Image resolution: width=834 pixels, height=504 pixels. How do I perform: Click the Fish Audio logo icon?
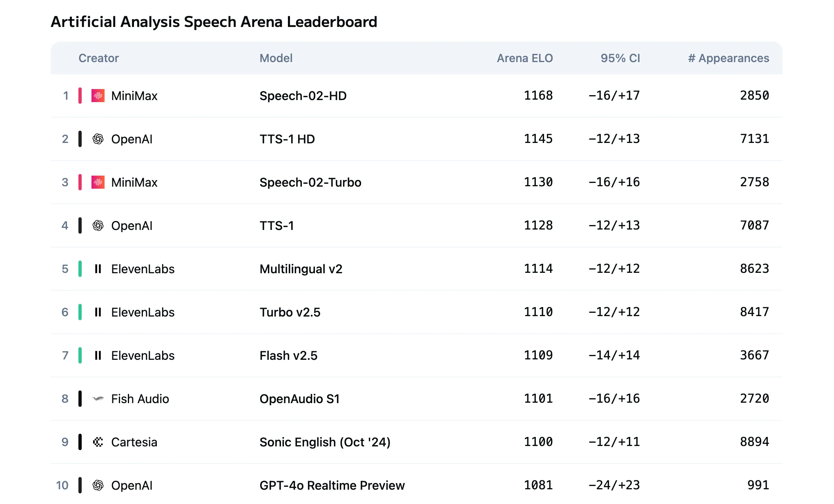(98, 399)
